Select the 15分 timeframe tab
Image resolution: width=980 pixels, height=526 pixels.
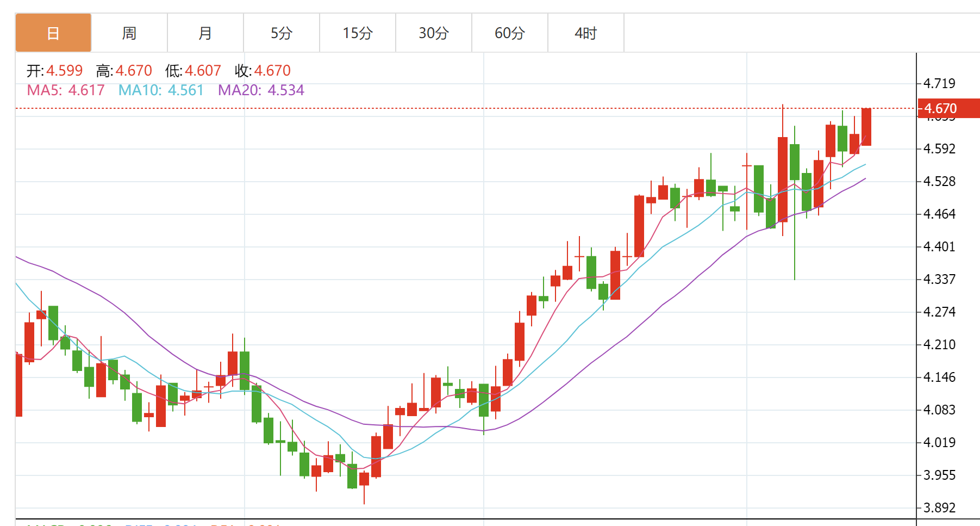click(x=358, y=33)
